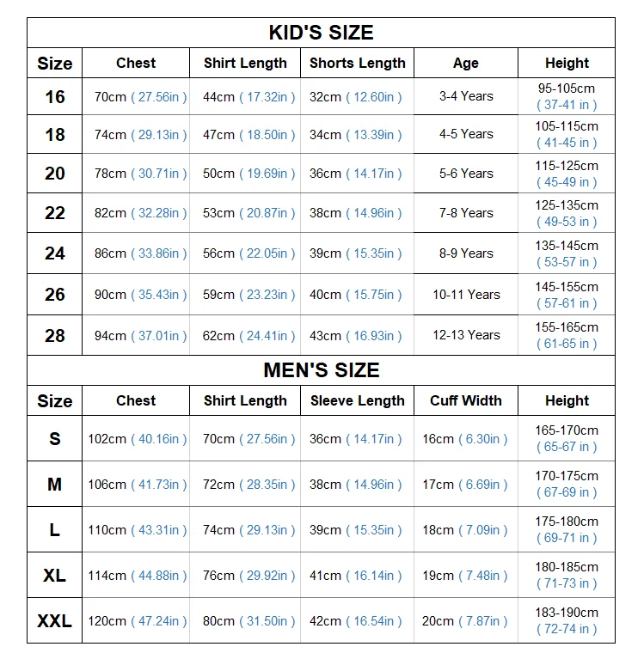This screenshot has width=644, height=659.
Task: Click the Age column header
Action: [465, 63]
